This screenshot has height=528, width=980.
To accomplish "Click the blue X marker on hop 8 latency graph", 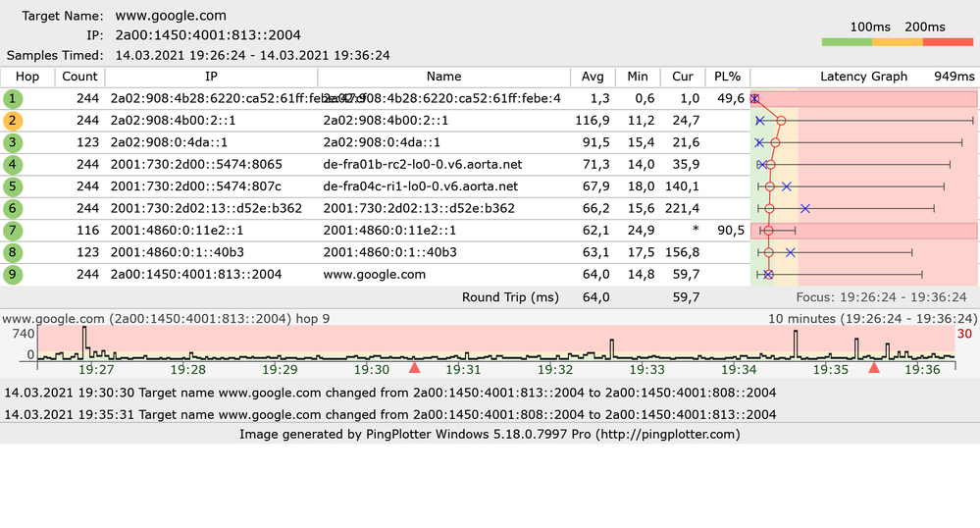I will (x=790, y=252).
